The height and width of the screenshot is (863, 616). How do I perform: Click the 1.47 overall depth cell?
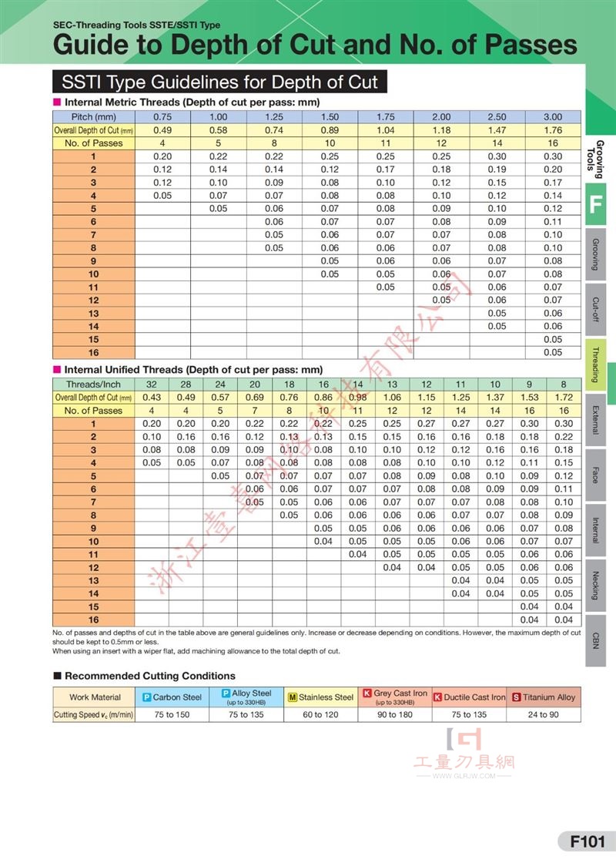tap(497, 130)
